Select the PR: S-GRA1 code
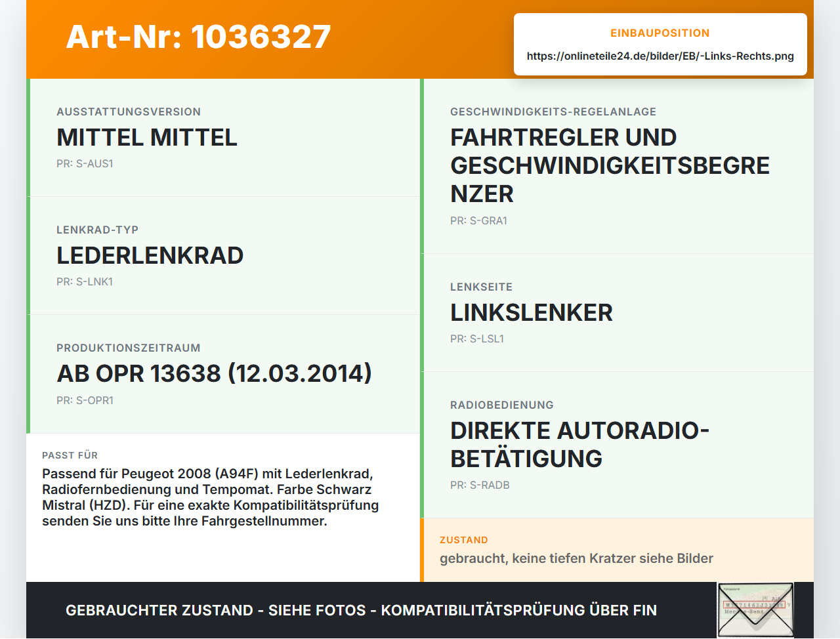840x639 pixels. tap(478, 221)
